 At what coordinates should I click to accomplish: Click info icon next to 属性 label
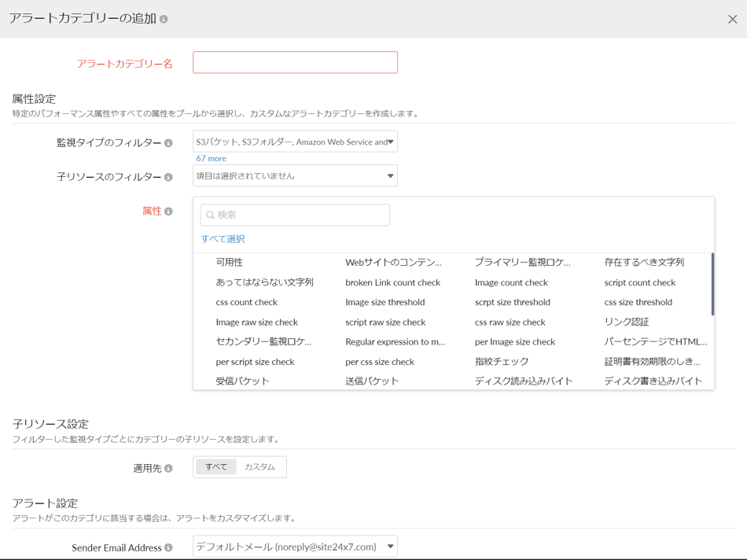click(168, 211)
